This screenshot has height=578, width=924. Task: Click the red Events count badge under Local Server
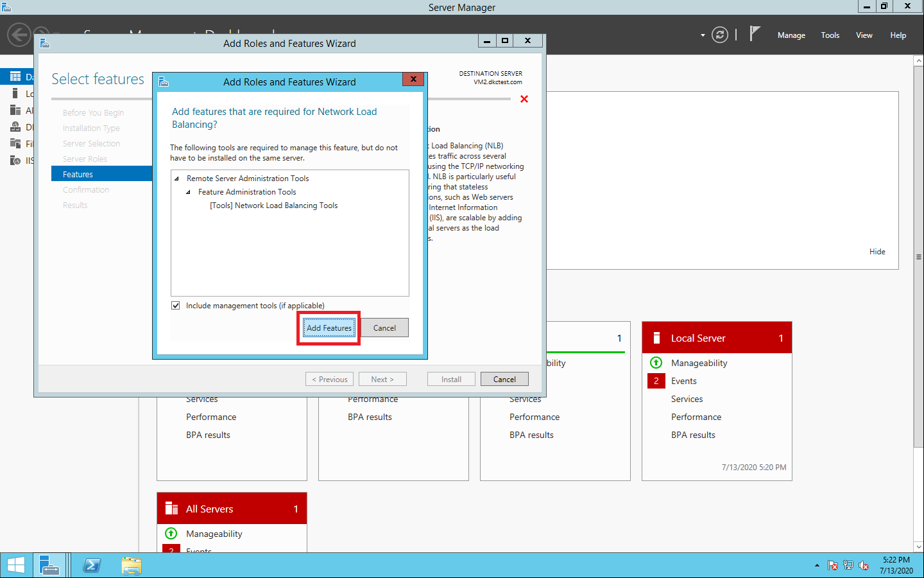tap(656, 381)
